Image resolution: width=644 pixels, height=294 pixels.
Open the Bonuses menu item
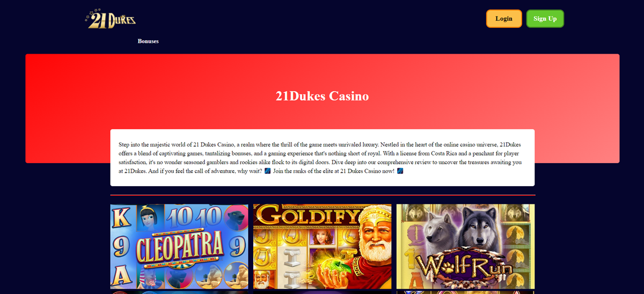tap(148, 41)
